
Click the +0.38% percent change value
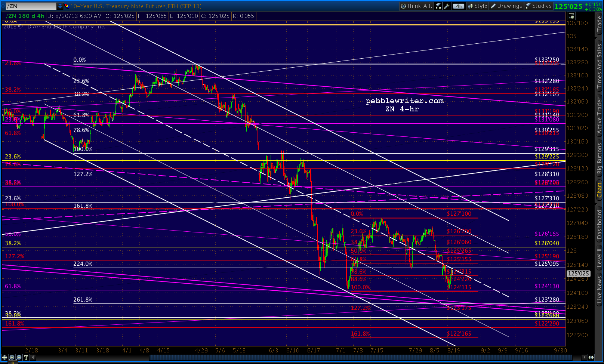click(x=594, y=9)
